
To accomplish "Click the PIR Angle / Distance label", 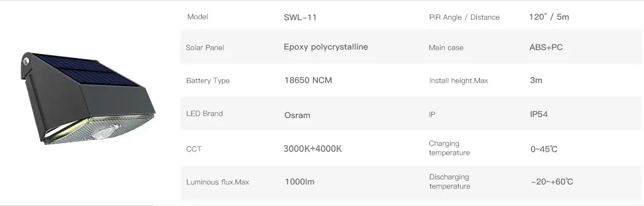I will pyautogui.click(x=464, y=17).
